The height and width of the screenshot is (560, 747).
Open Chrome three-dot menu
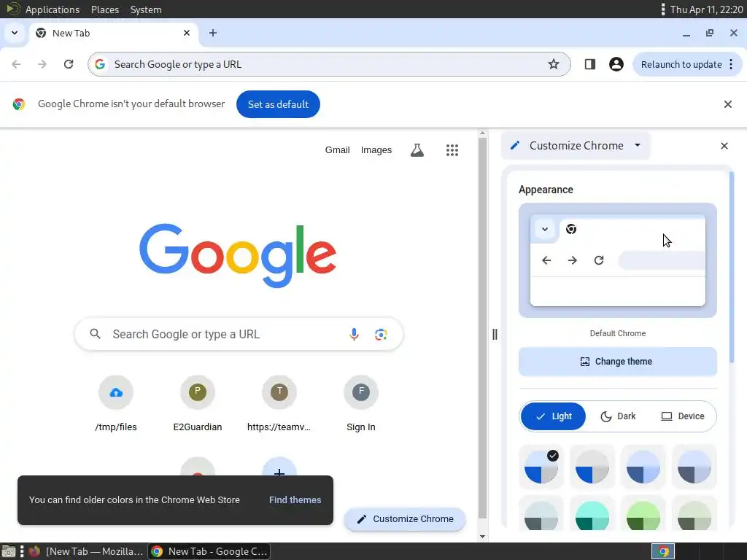pos(731,64)
